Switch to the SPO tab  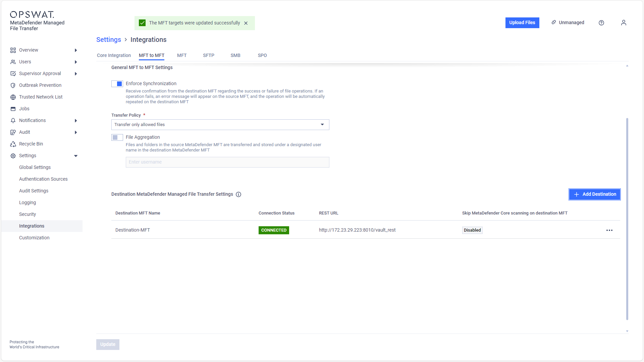[x=262, y=55]
